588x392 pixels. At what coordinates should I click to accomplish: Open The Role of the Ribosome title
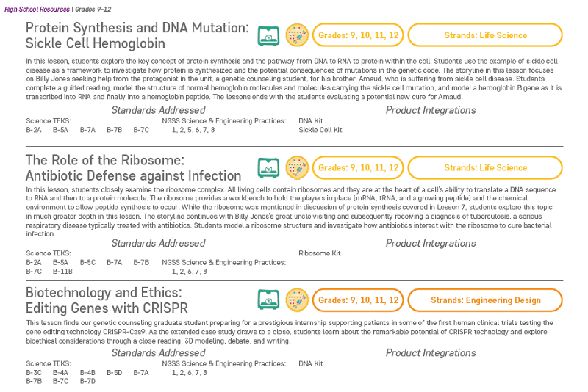coord(134,167)
